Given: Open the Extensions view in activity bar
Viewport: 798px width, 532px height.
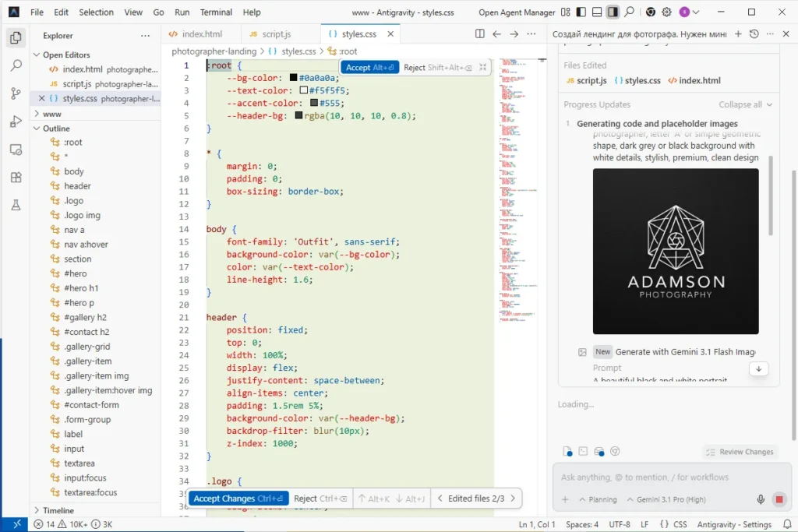Looking at the screenshot, I should pyautogui.click(x=16, y=178).
